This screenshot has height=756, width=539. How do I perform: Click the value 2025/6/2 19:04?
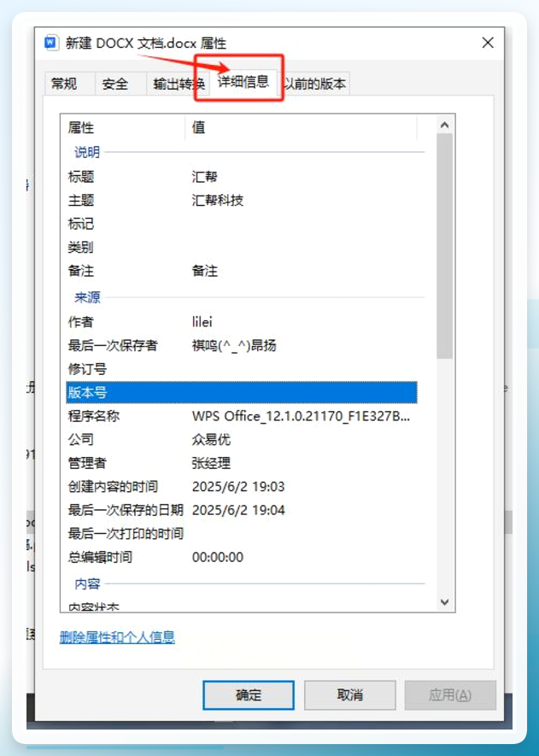click(x=238, y=510)
